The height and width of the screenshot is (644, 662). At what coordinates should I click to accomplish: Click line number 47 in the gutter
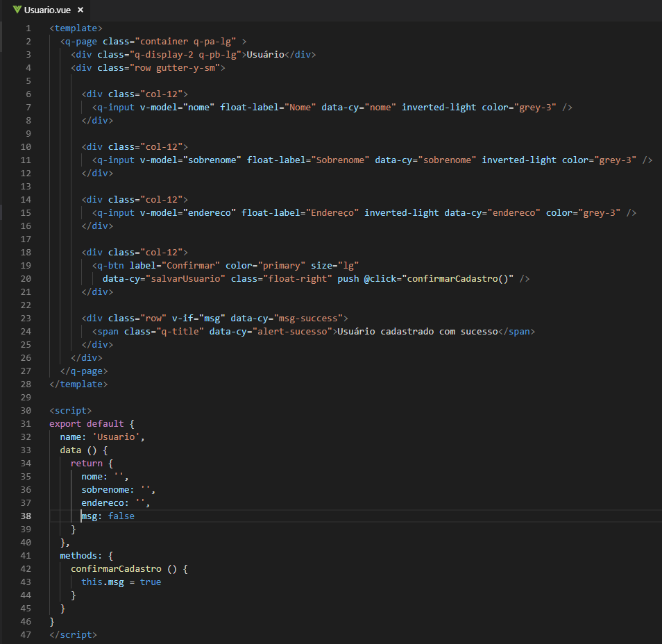coord(26,634)
